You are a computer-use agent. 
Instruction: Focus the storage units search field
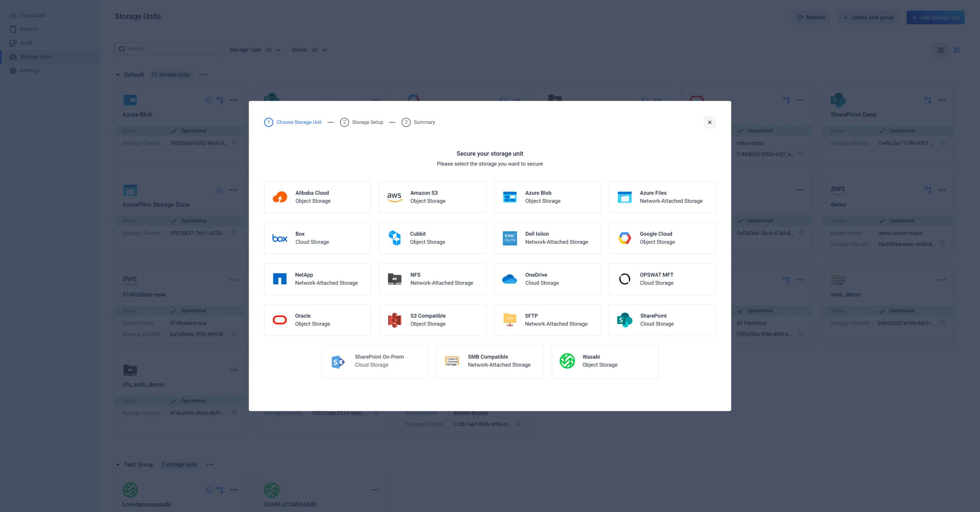point(168,49)
